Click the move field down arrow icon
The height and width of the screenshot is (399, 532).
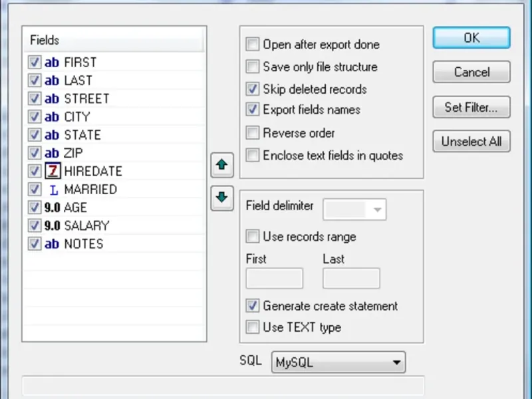coord(222,198)
